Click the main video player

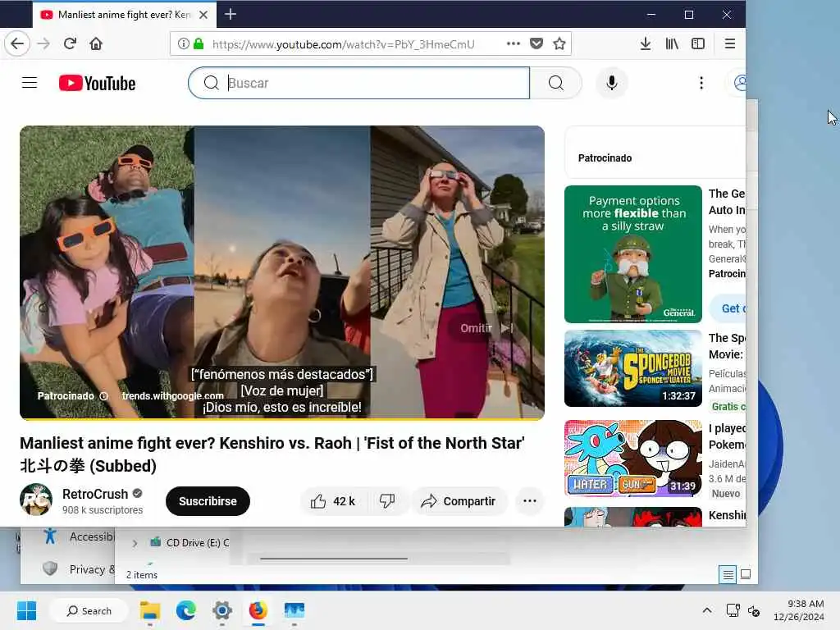[x=282, y=272]
